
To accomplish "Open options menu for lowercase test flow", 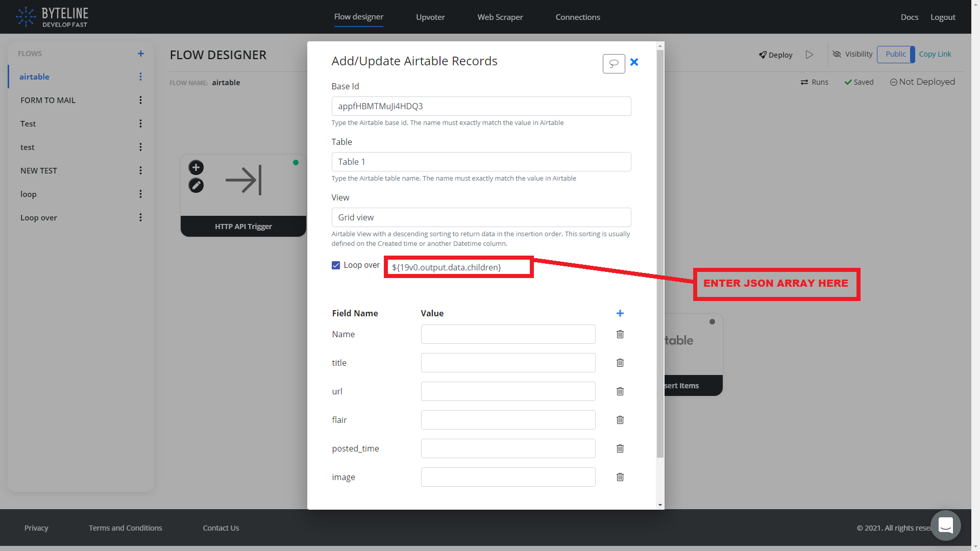I will [x=140, y=147].
